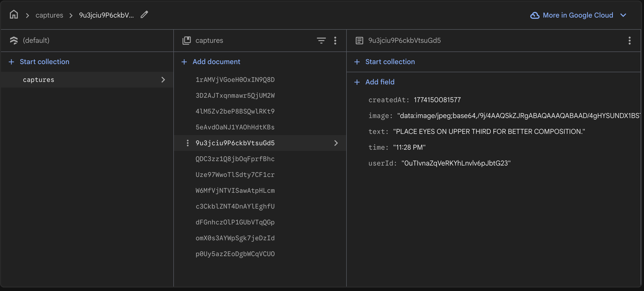
Task: Open the document panel three-dot menu
Action: [629, 40]
